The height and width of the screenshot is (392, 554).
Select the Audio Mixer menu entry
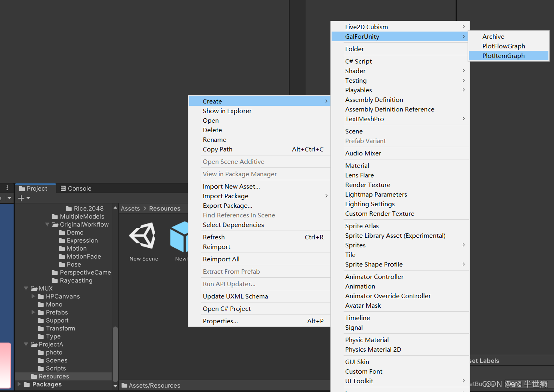pos(400,153)
